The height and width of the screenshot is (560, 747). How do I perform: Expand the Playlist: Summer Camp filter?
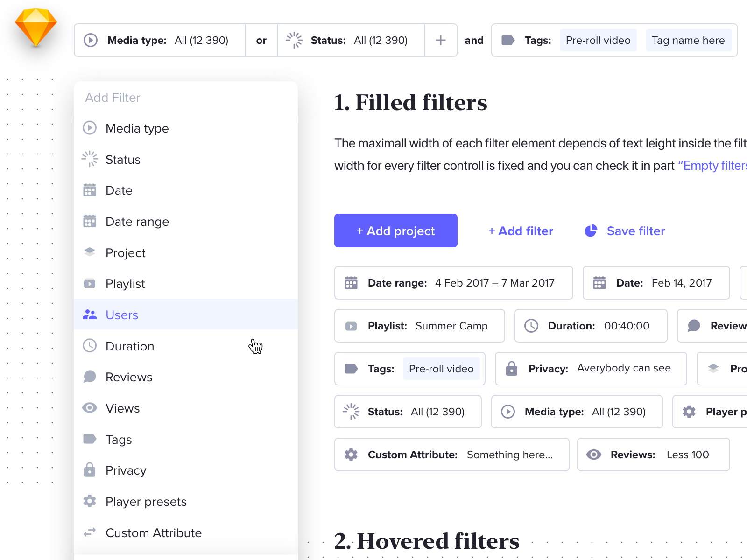(x=419, y=326)
